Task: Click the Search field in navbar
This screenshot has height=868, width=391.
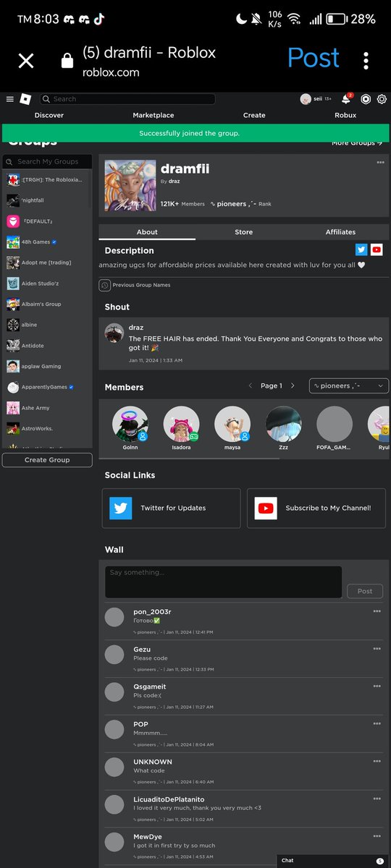Action: [127, 99]
